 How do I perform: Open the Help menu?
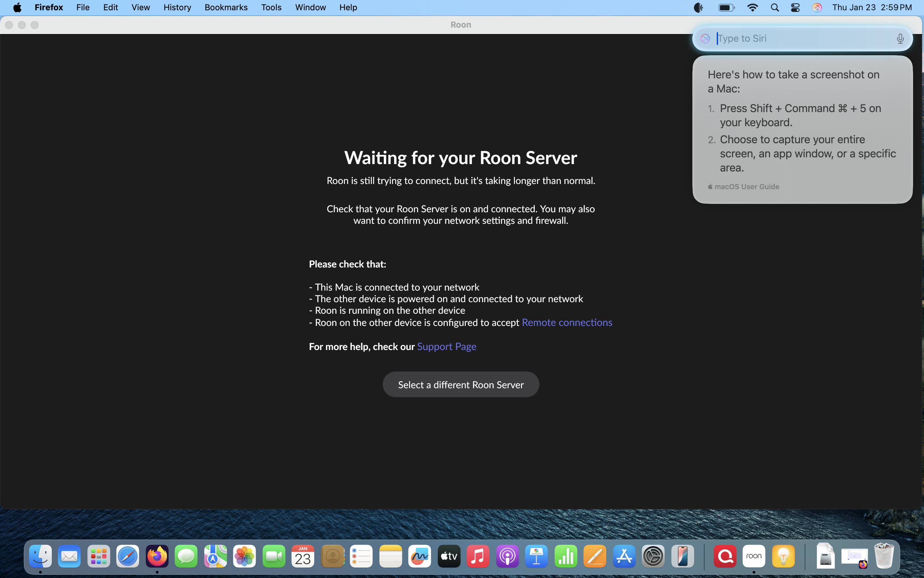(x=348, y=7)
